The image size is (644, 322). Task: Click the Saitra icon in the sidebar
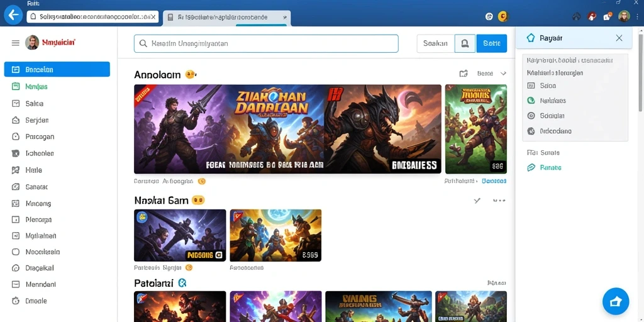point(16,104)
